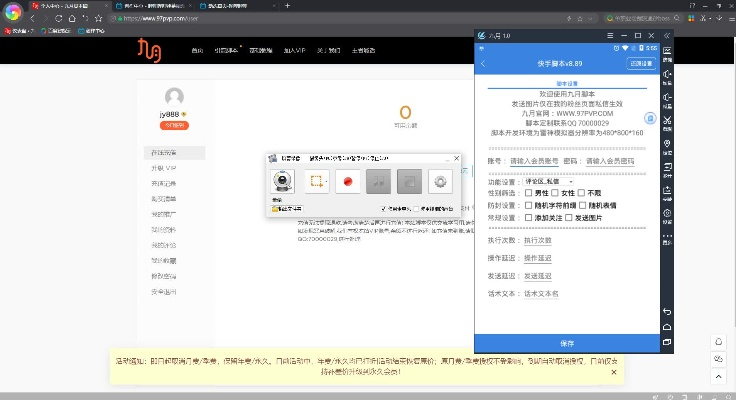Viewport: 736px width, 400px height.
Task: Open the 功能设置 dropdown showing 评论区_私信
Action: pyautogui.click(x=548, y=181)
